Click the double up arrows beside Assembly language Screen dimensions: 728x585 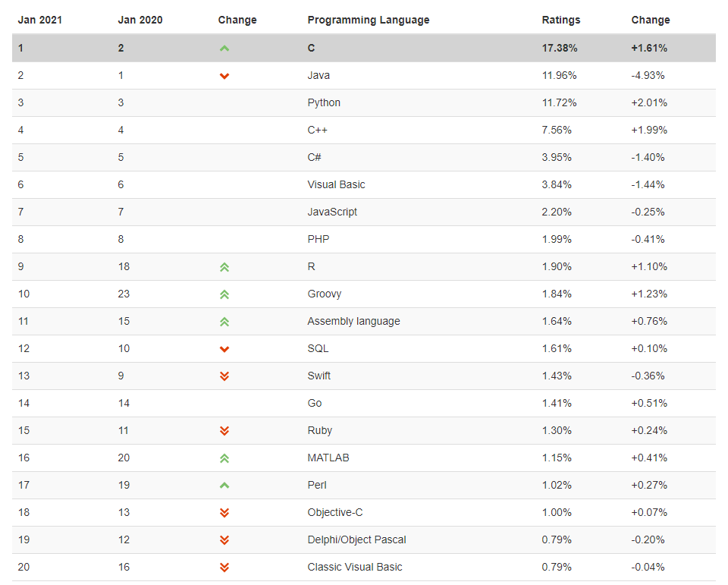[224, 322]
